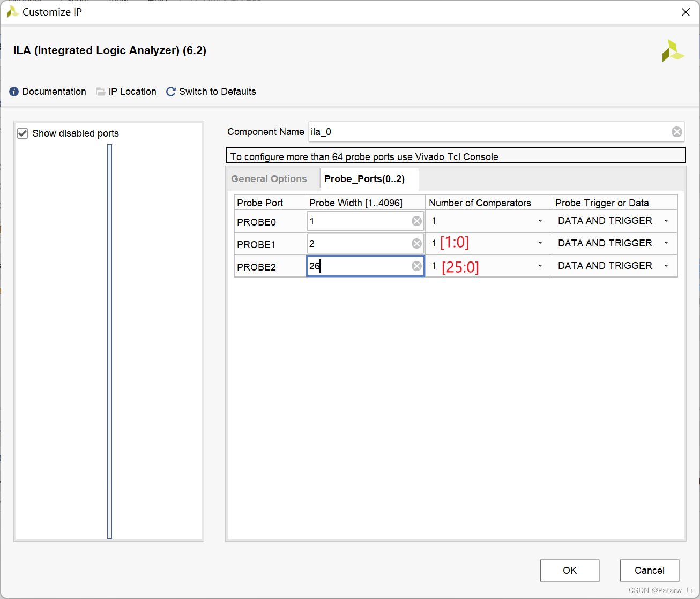This screenshot has width=700, height=599.
Task: Click the Cancel button
Action: point(650,571)
